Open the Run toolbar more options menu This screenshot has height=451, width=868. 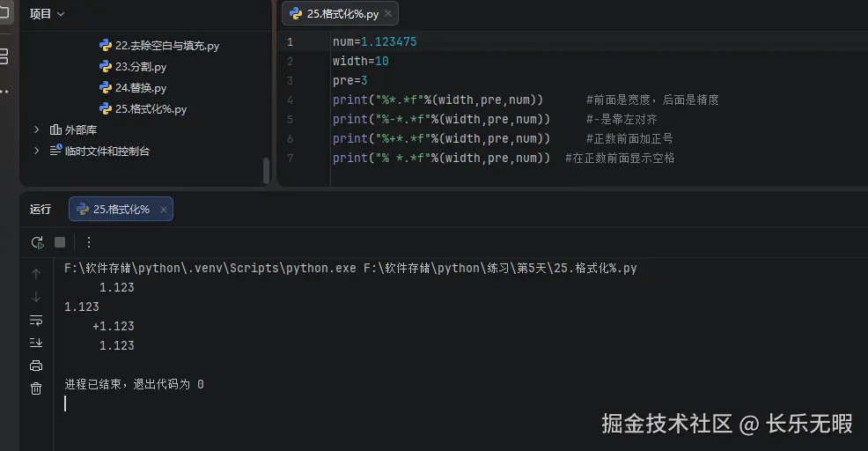[x=89, y=242]
